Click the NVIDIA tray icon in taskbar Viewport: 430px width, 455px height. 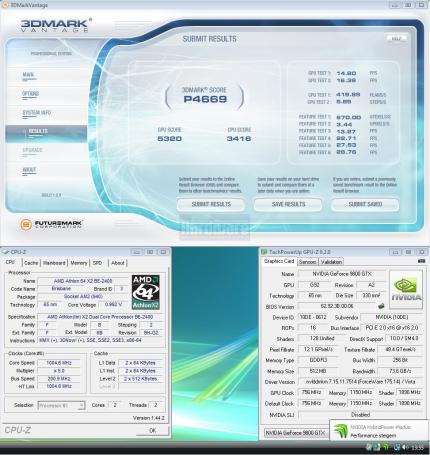(386, 447)
